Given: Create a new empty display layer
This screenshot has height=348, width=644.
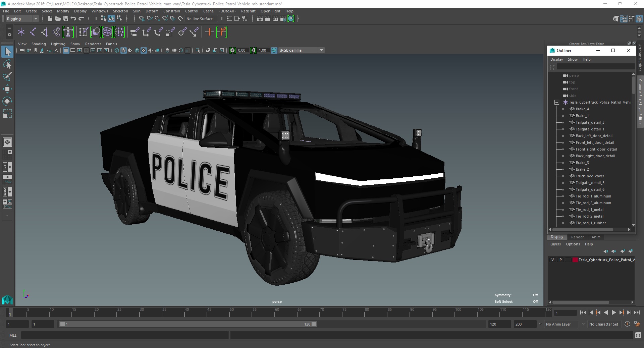Looking at the screenshot, I should [x=623, y=251].
